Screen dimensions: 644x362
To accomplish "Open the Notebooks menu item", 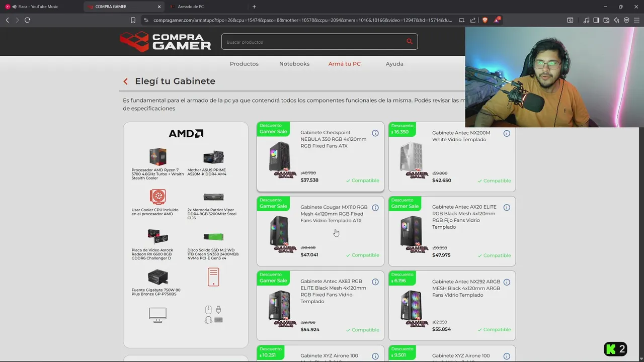I will point(294,64).
